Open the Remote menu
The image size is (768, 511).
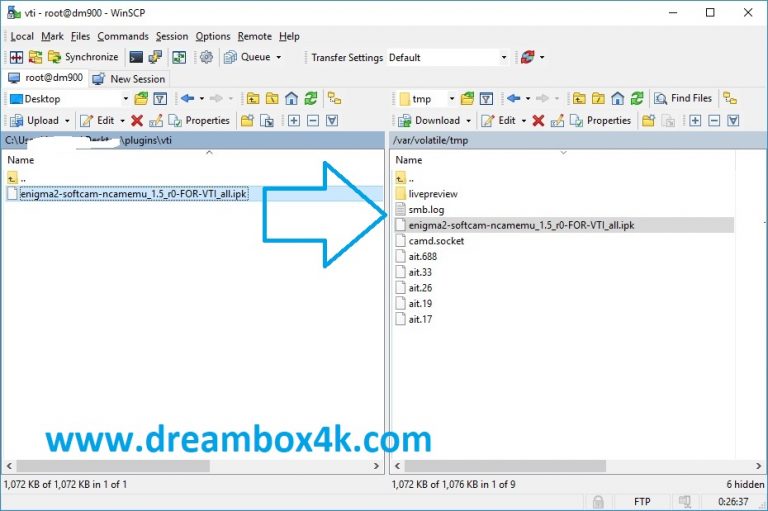click(x=255, y=36)
